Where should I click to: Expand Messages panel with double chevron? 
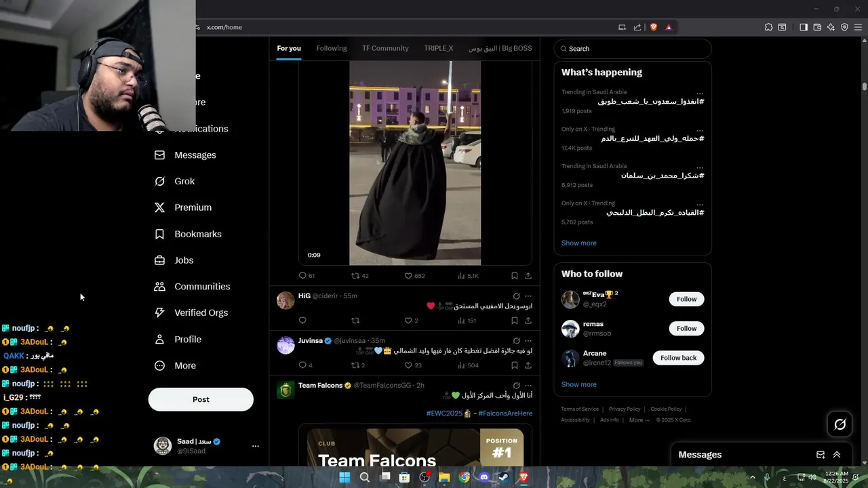(837, 455)
